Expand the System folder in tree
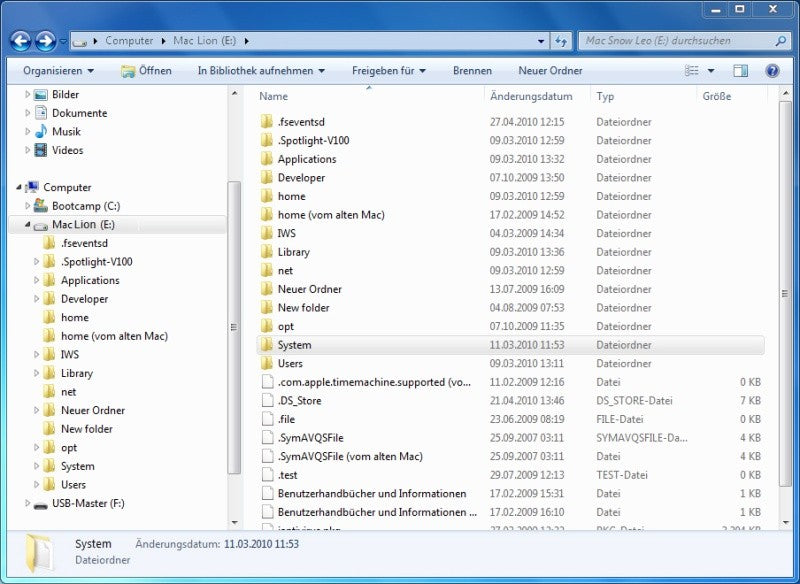The image size is (800, 584). click(36, 466)
